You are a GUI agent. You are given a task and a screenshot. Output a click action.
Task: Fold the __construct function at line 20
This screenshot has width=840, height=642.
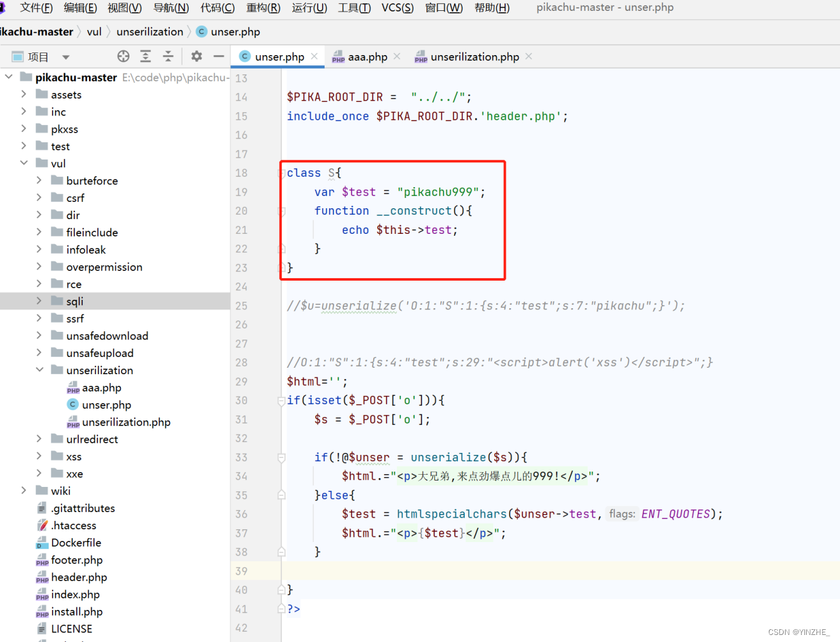[x=282, y=211]
